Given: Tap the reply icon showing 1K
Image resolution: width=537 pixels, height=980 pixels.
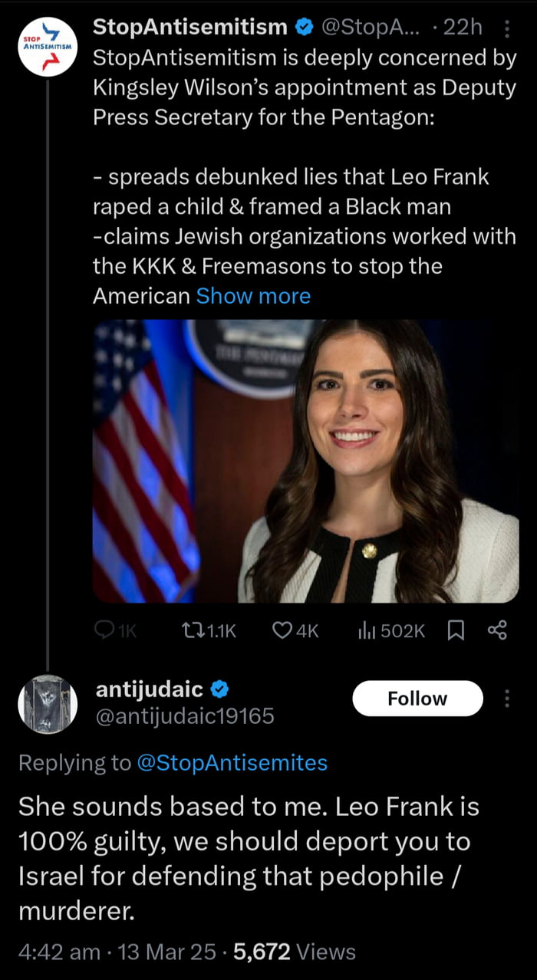Looking at the screenshot, I should coord(104,630).
